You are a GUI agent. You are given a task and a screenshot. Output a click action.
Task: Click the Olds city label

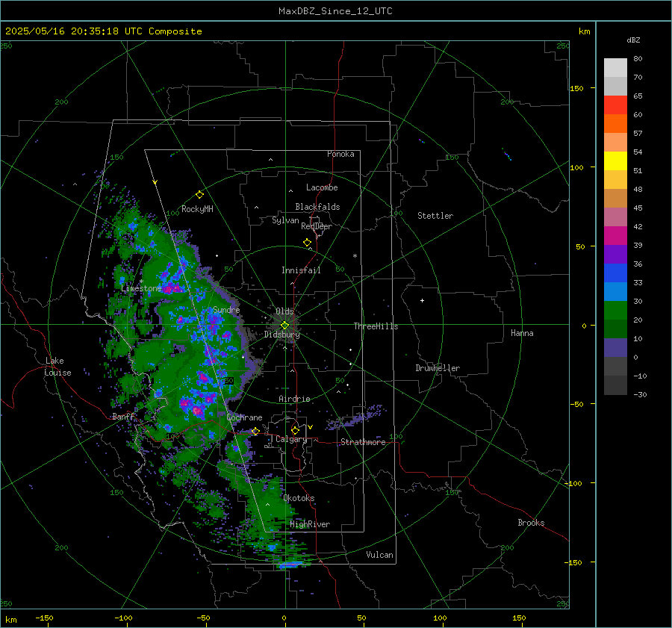[284, 311]
